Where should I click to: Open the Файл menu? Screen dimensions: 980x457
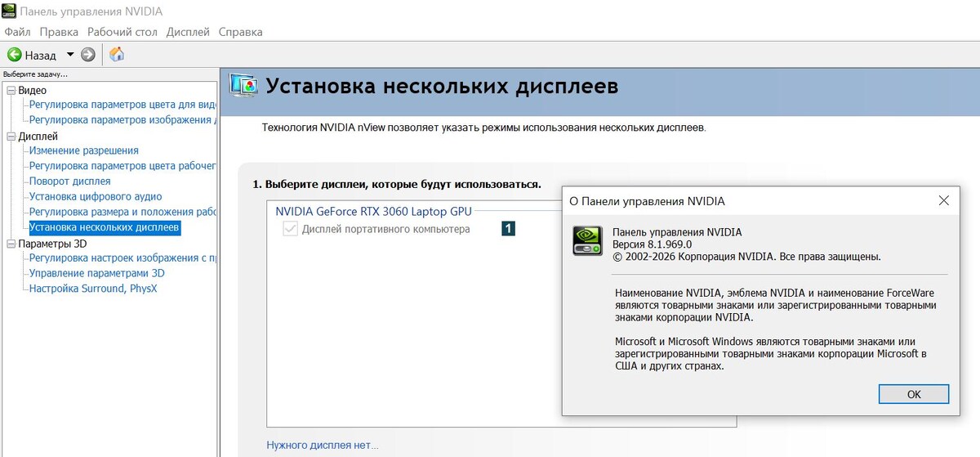[17, 32]
